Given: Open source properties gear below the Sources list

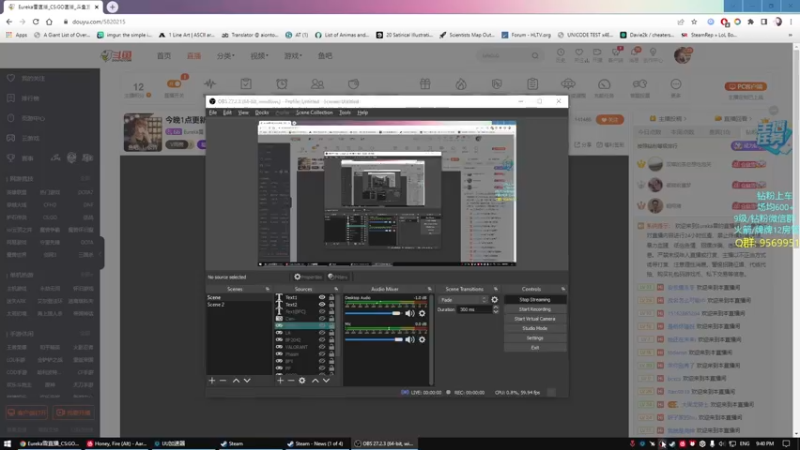Looking at the screenshot, I should (x=302, y=381).
